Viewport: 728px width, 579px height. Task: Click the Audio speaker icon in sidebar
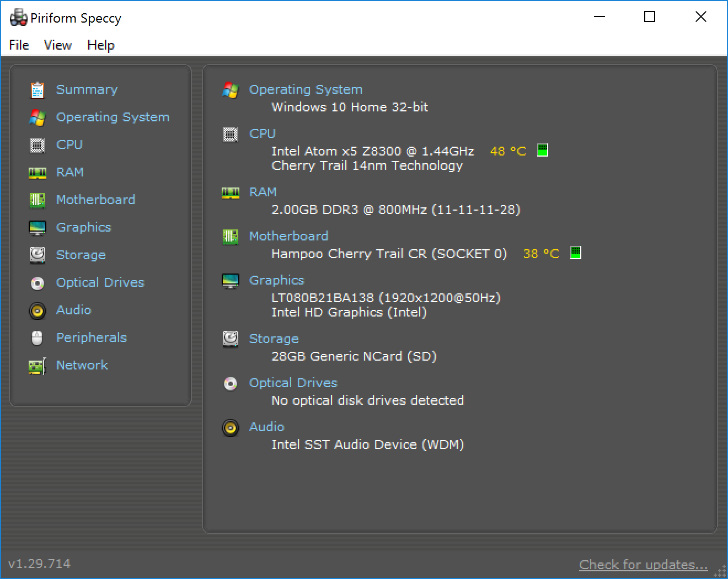37,310
